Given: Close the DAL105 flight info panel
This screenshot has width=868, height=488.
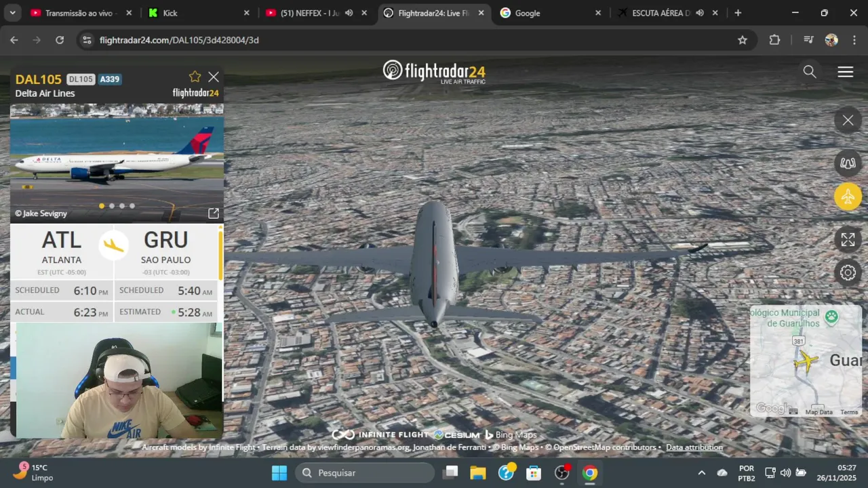Looking at the screenshot, I should [214, 77].
